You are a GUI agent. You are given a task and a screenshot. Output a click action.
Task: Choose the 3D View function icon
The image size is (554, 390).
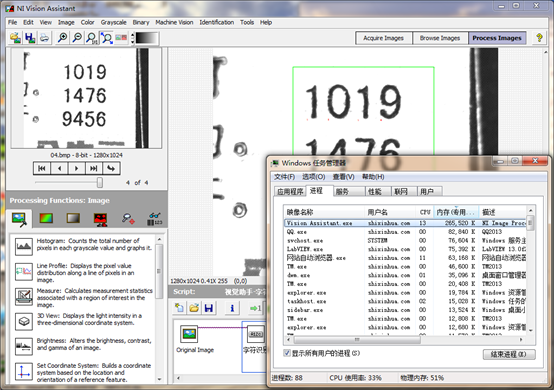point(24,321)
